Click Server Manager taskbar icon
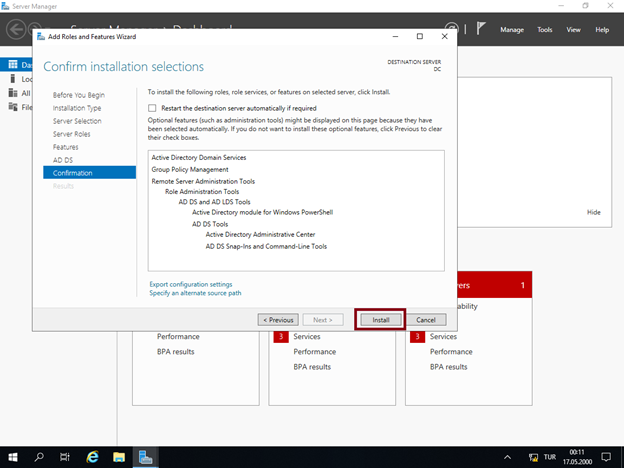The width and height of the screenshot is (624, 468). [x=145, y=457]
